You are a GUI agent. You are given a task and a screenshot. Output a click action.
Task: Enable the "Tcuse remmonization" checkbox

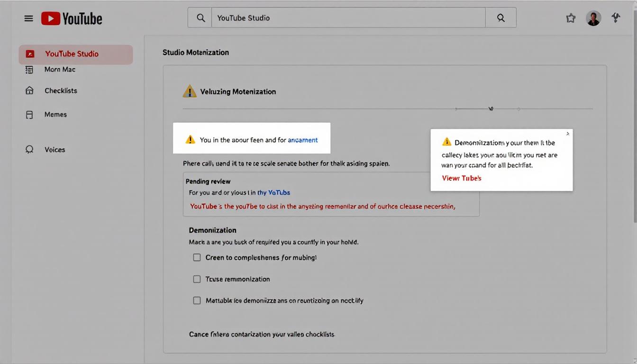coord(197,279)
